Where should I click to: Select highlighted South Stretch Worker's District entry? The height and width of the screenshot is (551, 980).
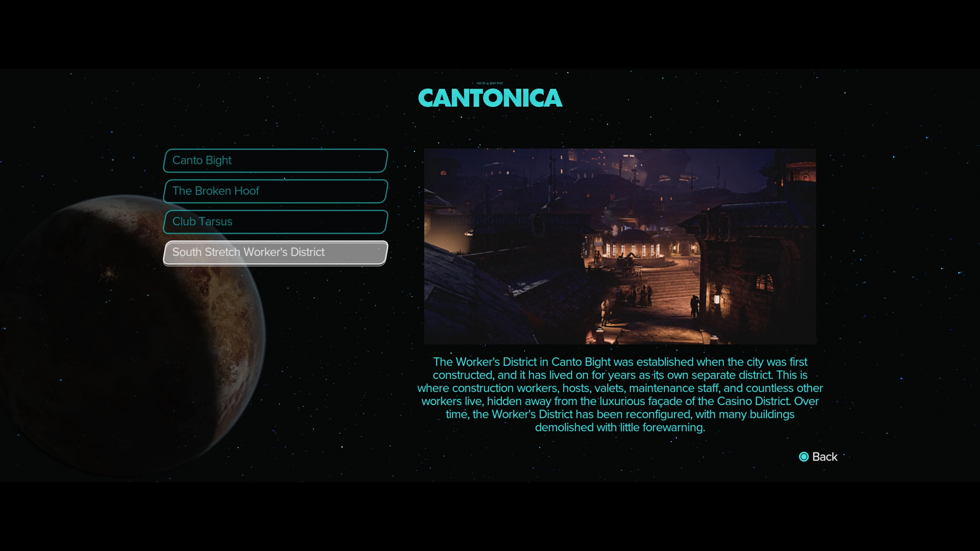pyautogui.click(x=275, y=252)
